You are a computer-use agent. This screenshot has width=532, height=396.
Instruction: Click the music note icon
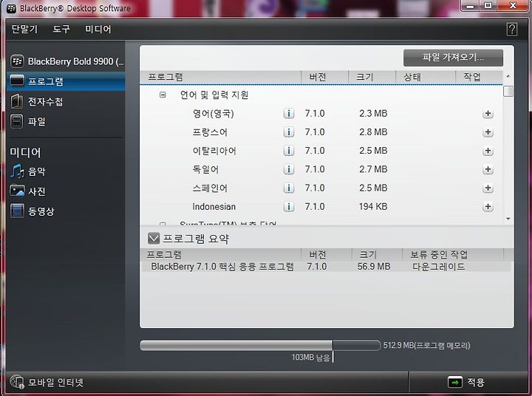pyautogui.click(x=17, y=171)
